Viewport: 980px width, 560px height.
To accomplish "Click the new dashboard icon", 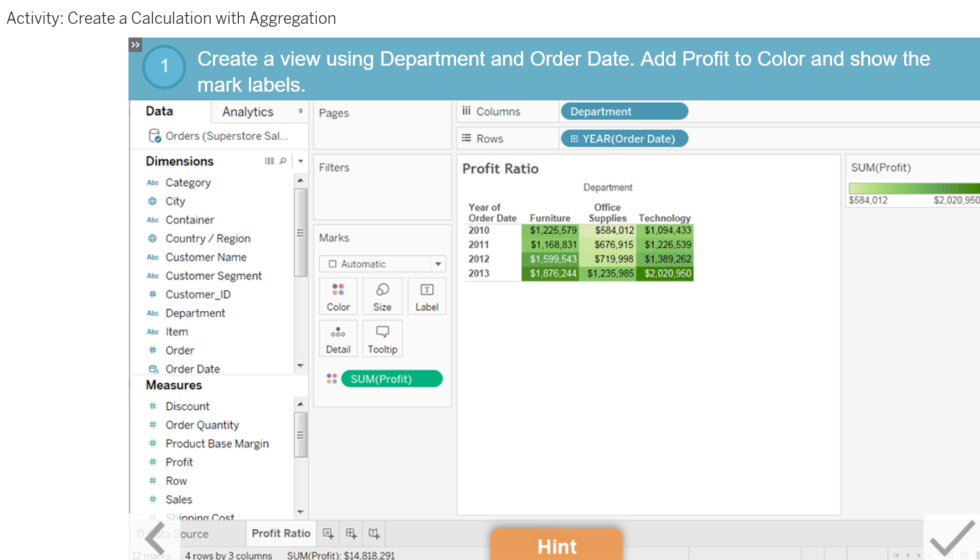I will [351, 533].
